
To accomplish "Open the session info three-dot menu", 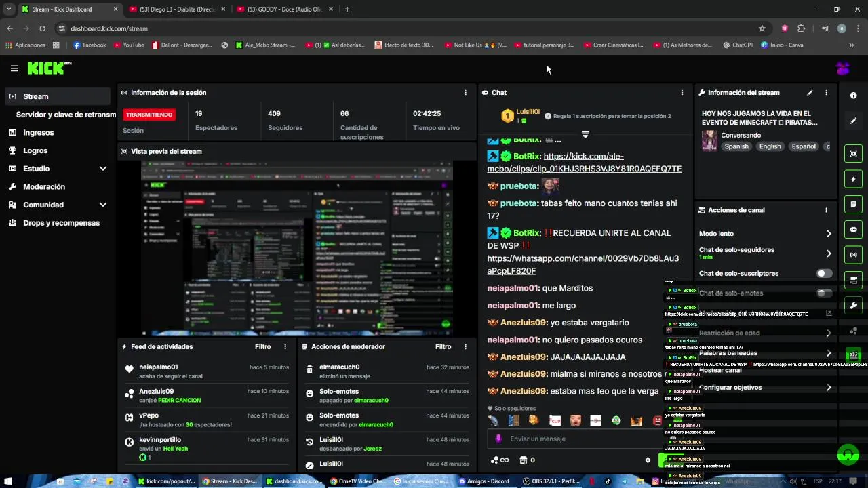I will coord(465,93).
